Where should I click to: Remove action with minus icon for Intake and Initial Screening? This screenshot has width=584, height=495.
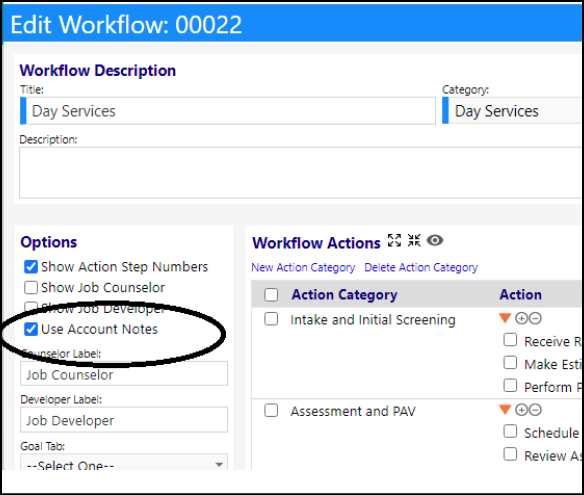click(535, 318)
